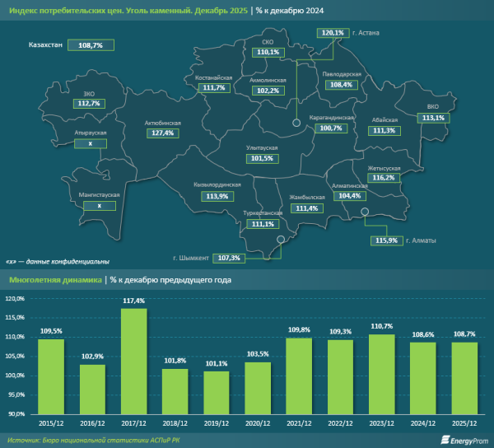The width and height of the screenshot is (494, 448).
Task: Click the Kazakhstan 108,7% value box
Action: tap(86, 46)
